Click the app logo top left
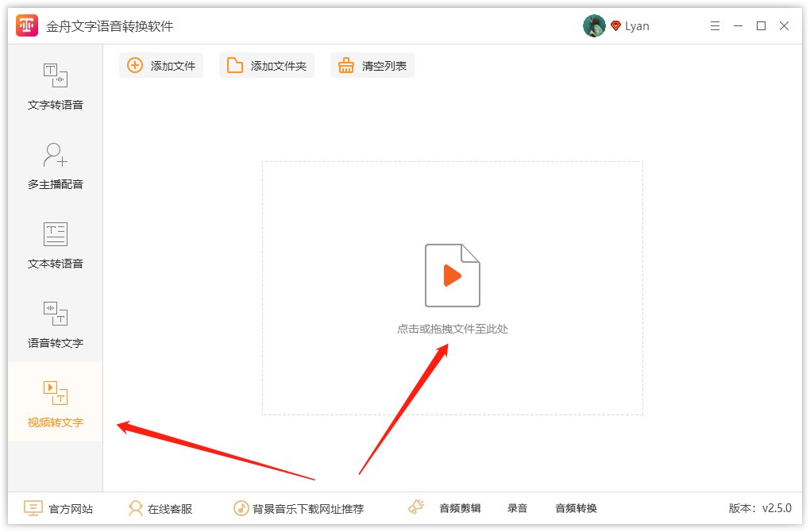 [27, 25]
